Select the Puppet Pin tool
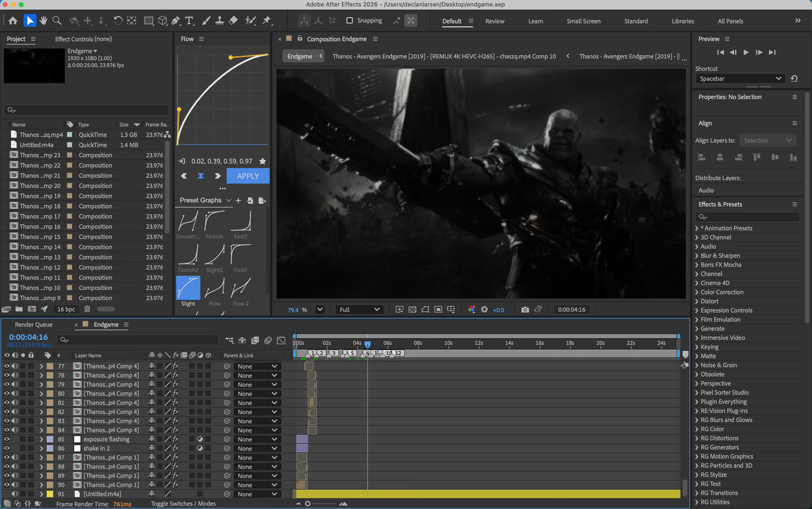Screen dimensions: 812x509 (x=267, y=20)
